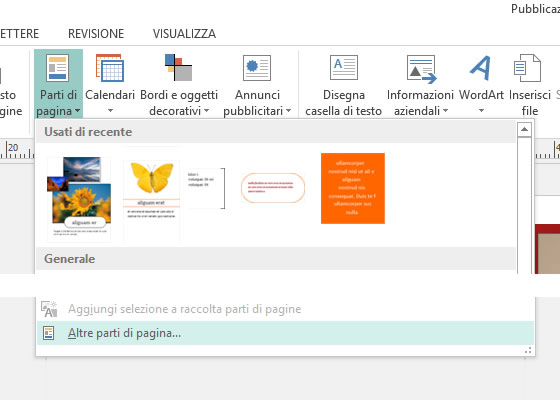Click the gallery scrollbar up arrow

pos(524,129)
